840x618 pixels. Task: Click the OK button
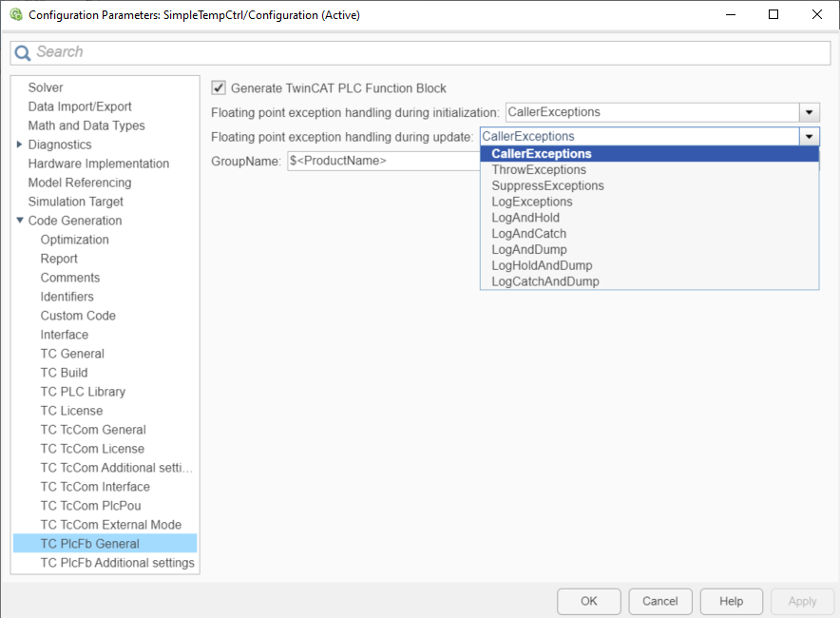589,602
